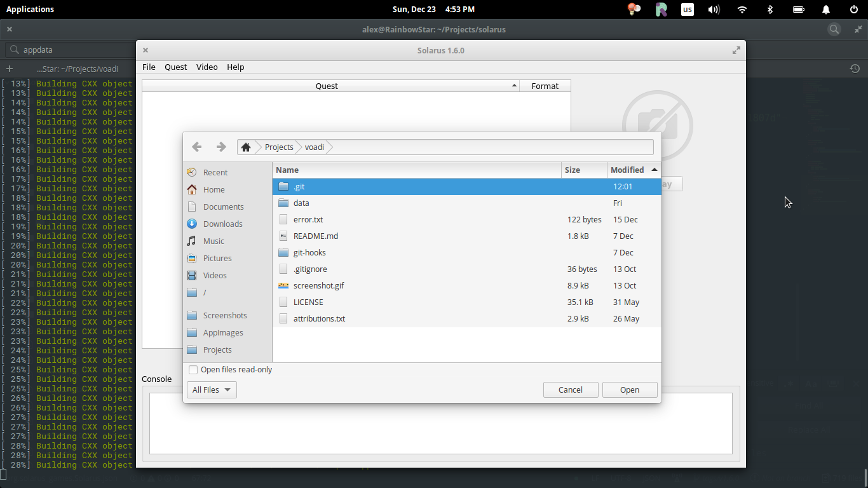868x488 pixels.
Task: Go back in file dialog history
Action: coord(197,147)
